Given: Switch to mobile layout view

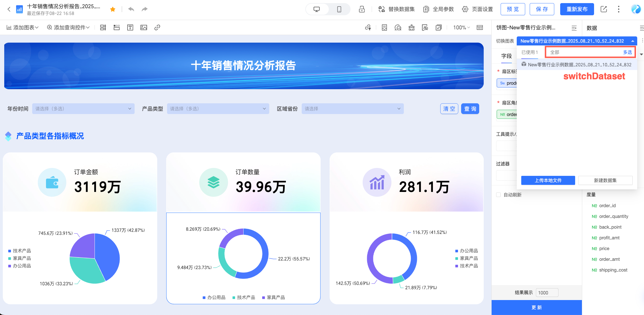Looking at the screenshot, I should coord(339,9).
